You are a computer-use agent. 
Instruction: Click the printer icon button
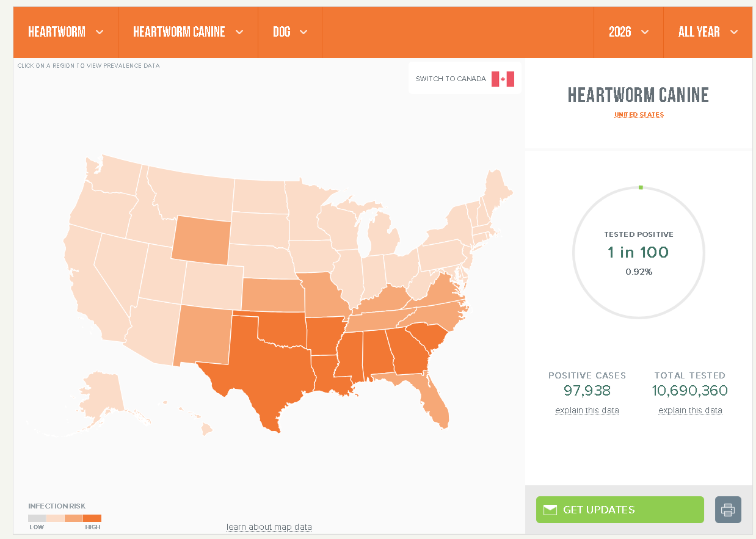point(728,510)
